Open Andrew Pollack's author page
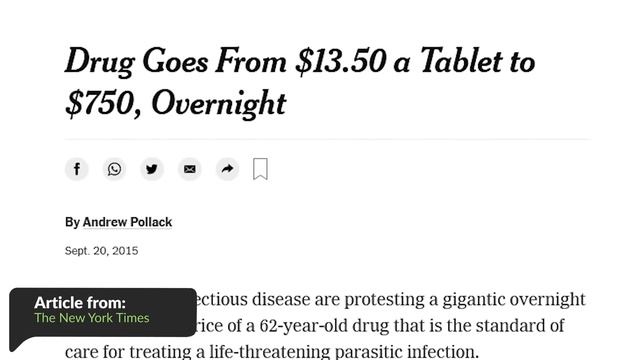 tap(127, 222)
